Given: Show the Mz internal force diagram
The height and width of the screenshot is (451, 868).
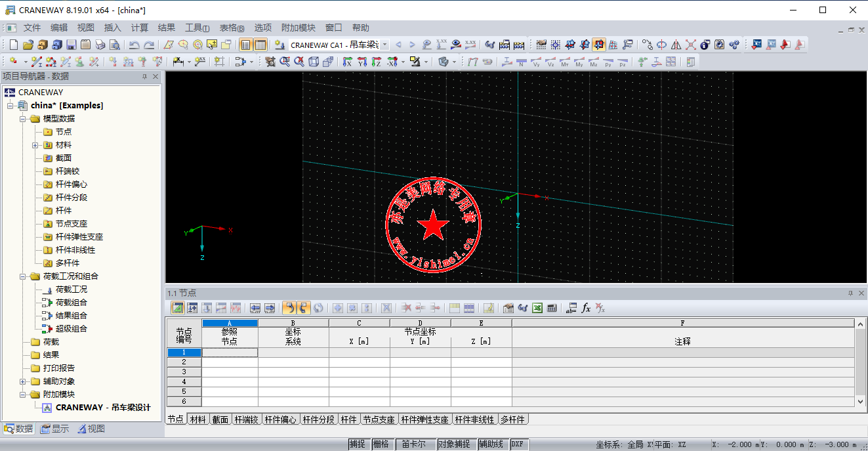Looking at the screenshot, I should [594, 62].
